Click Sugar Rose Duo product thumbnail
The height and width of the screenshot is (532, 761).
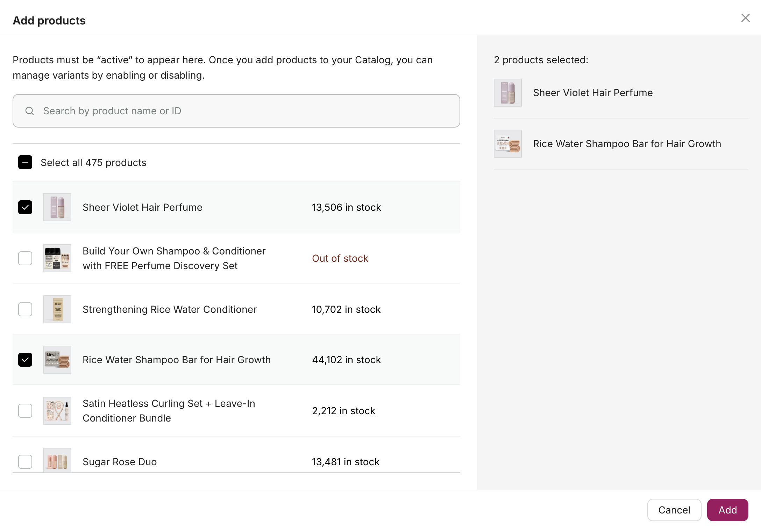[57, 461]
